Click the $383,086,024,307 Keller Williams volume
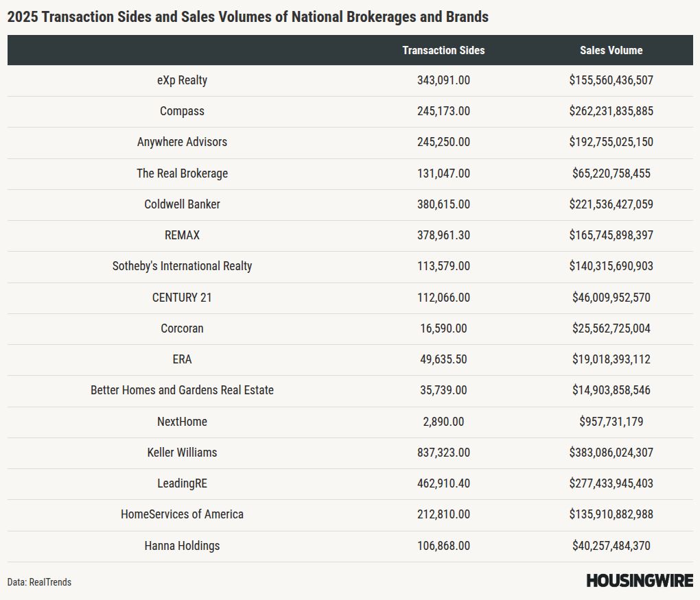Viewport: 700px width, 600px height. point(611,453)
